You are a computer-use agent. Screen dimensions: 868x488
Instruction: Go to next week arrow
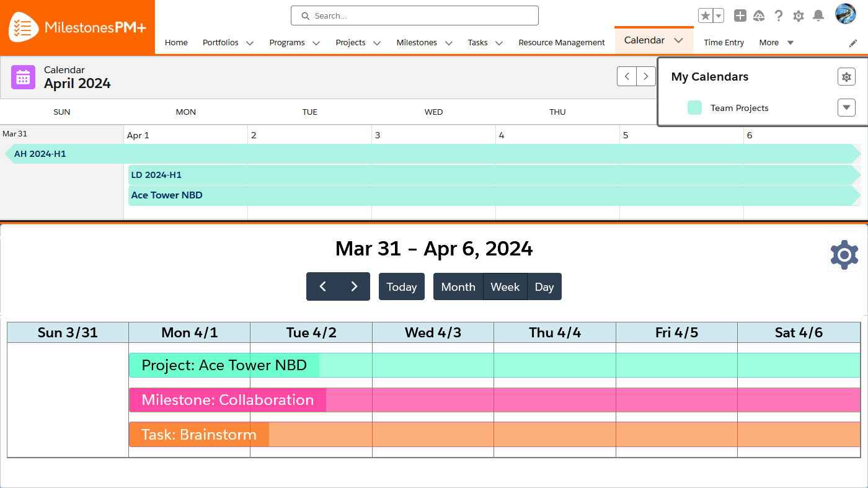pos(354,286)
